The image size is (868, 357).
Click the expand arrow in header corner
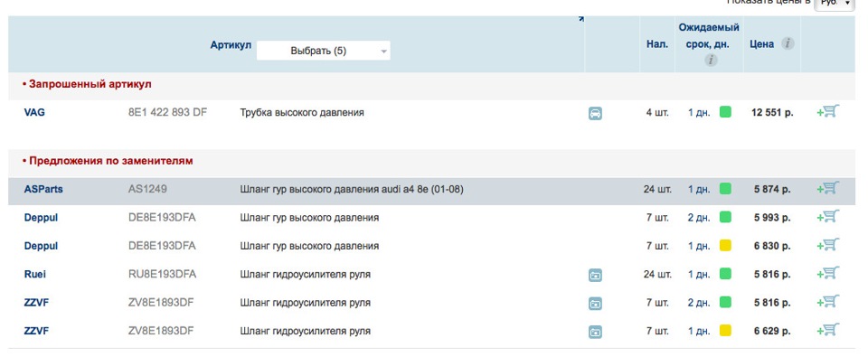coord(581,19)
